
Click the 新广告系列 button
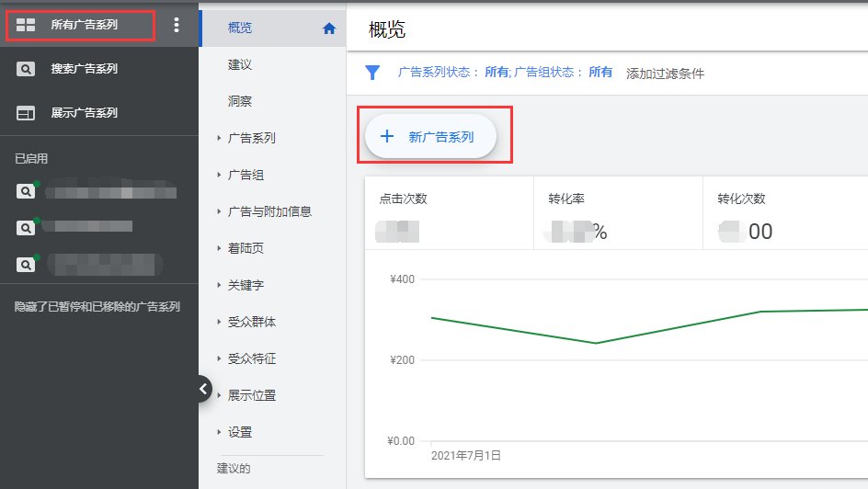pos(430,137)
